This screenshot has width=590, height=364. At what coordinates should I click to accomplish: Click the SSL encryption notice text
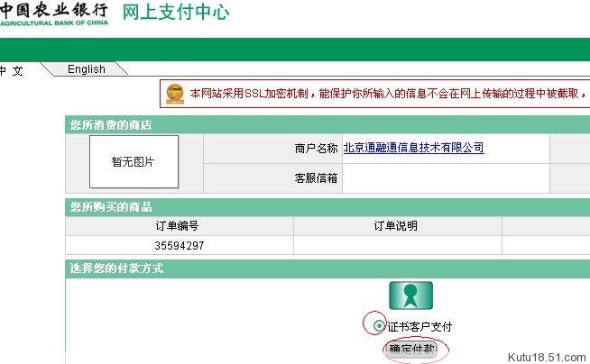coord(388,93)
